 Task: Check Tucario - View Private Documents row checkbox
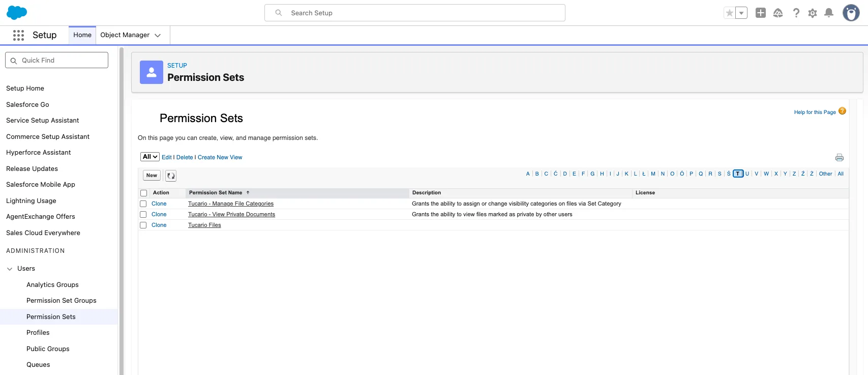(143, 215)
